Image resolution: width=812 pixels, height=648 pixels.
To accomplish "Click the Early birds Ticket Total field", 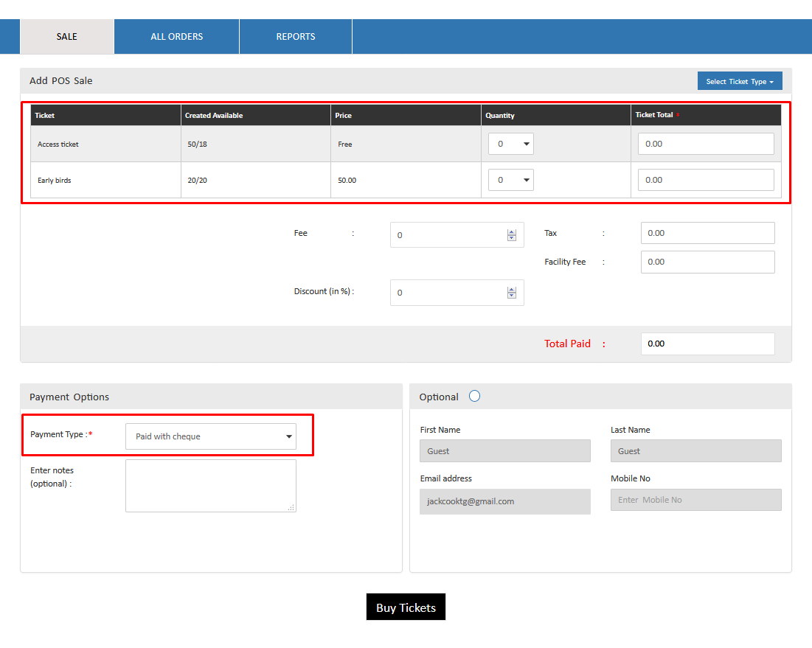I will pyautogui.click(x=706, y=180).
